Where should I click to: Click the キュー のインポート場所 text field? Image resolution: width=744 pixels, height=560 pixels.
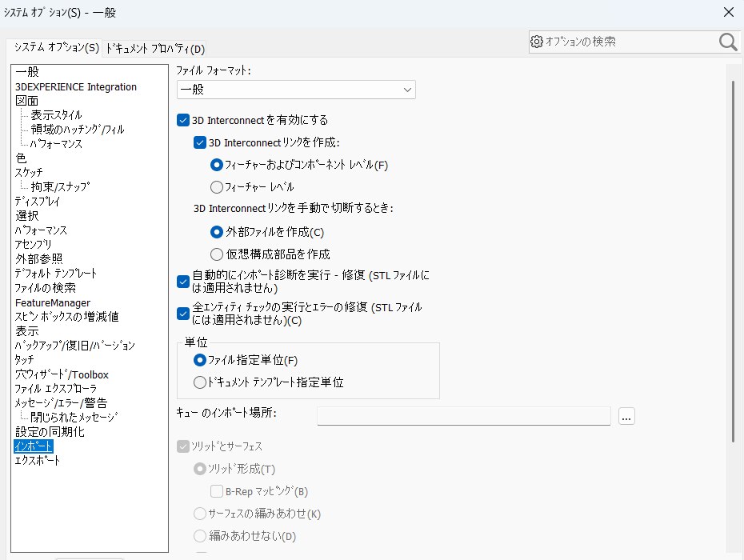coord(463,416)
